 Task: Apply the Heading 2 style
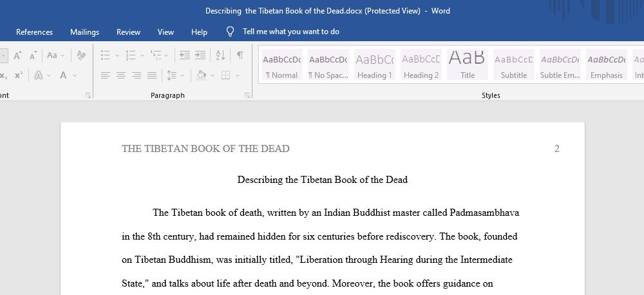click(x=421, y=64)
